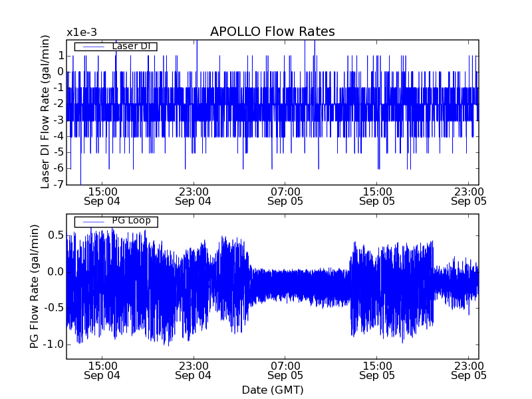The image size is (532, 399).
Task: Click the Date (GMT) axis label
Action: tap(273, 390)
